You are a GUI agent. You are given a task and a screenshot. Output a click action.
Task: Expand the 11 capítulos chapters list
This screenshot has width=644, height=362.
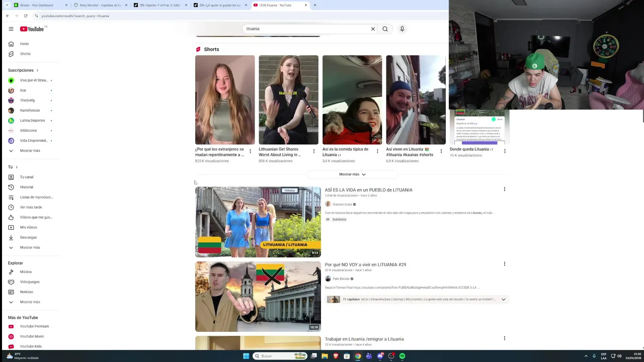point(503,299)
